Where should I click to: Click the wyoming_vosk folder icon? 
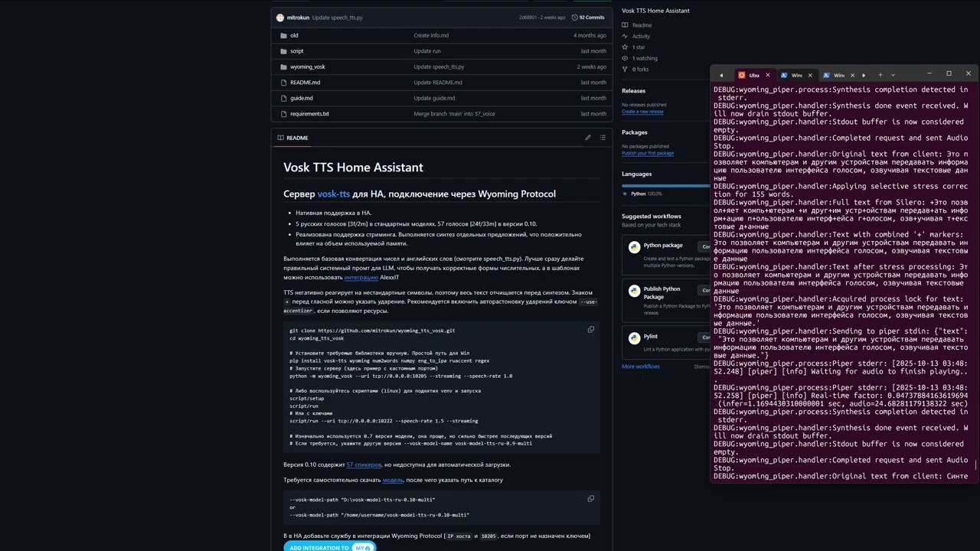pos(283,67)
